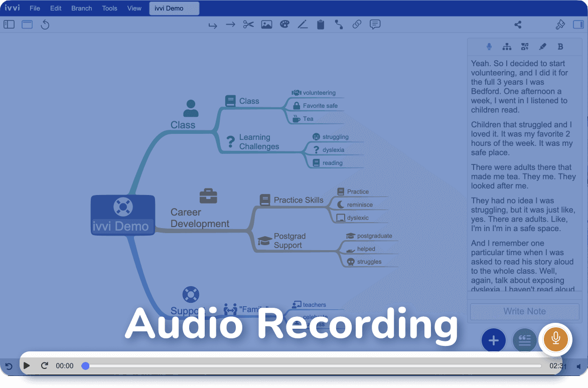Open the Tools menu

pyautogui.click(x=109, y=8)
